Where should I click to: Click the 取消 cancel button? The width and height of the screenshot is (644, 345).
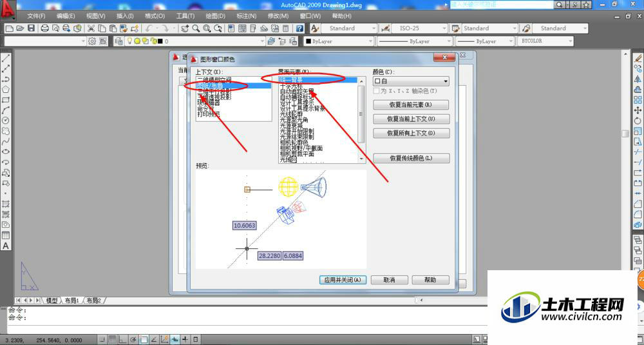(x=389, y=280)
